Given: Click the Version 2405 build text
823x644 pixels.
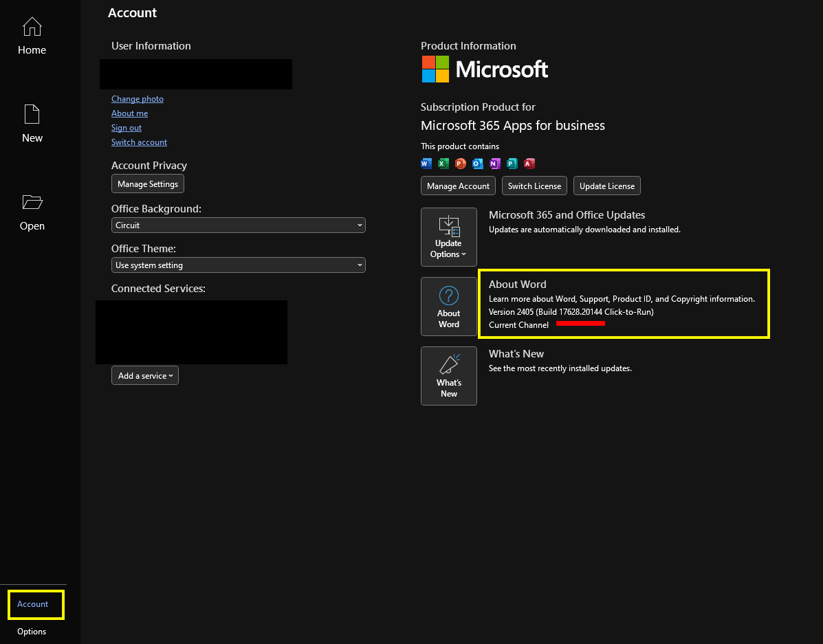Looking at the screenshot, I should (571, 312).
